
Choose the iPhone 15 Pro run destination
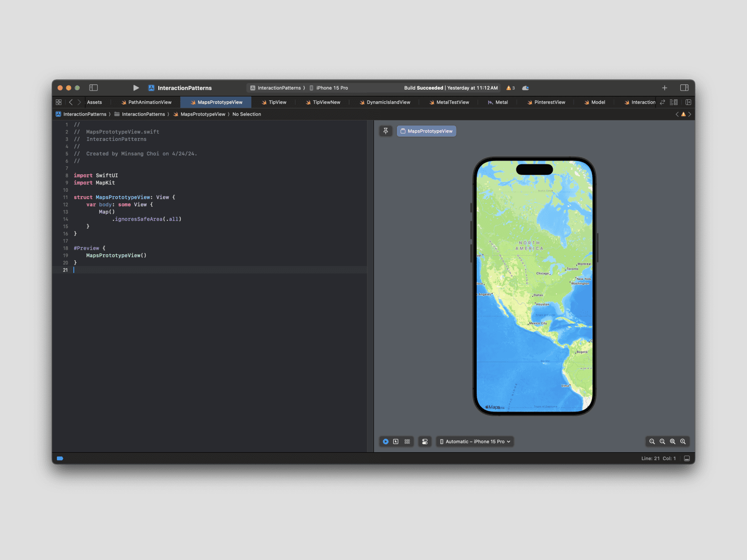[329, 88]
